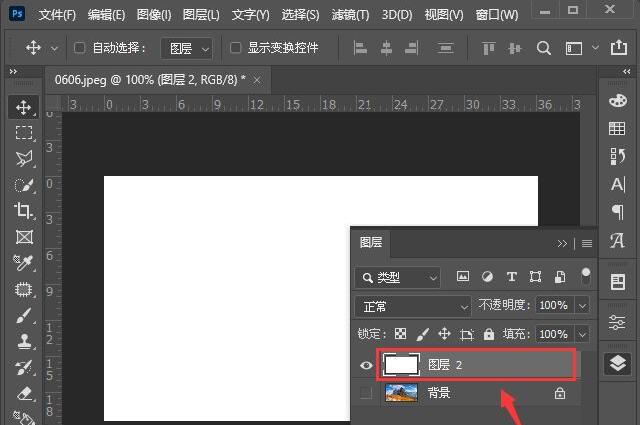Show the 背景 layer visibility box
This screenshot has width=640, height=425.
(x=366, y=393)
